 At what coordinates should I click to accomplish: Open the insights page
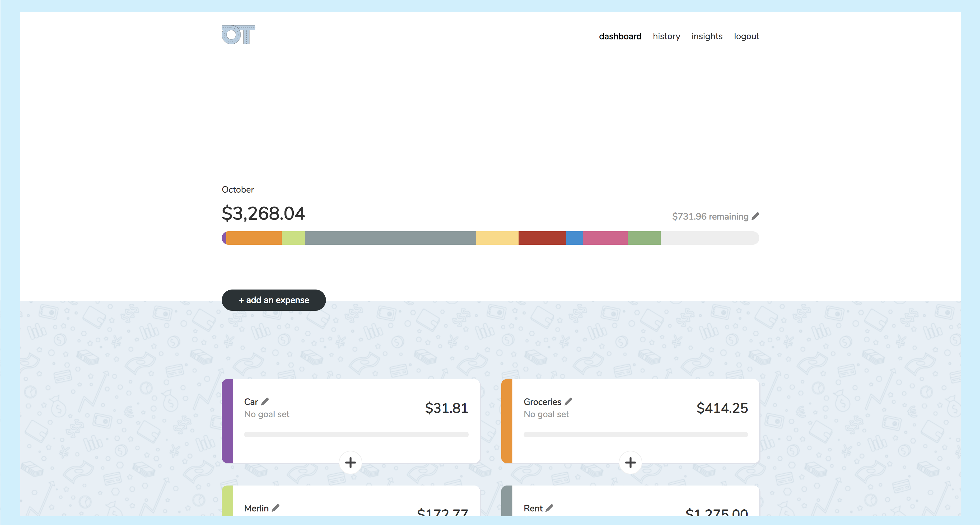pos(706,36)
